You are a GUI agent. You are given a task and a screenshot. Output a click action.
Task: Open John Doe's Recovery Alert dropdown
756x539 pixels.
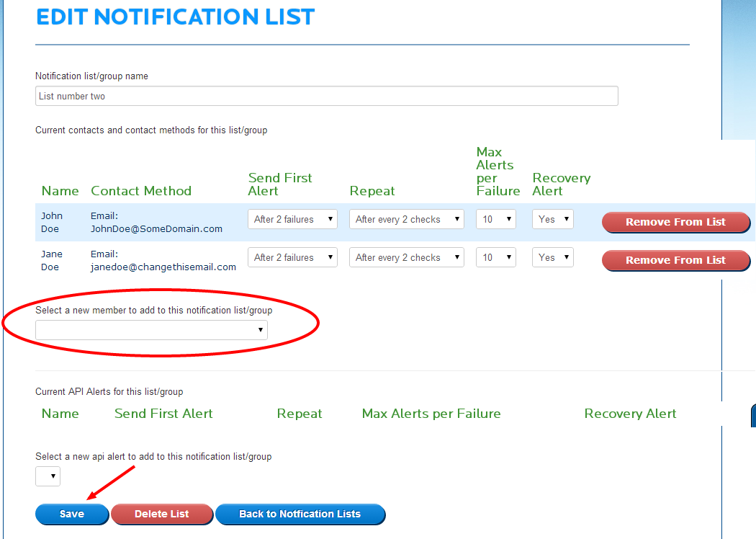pos(552,219)
